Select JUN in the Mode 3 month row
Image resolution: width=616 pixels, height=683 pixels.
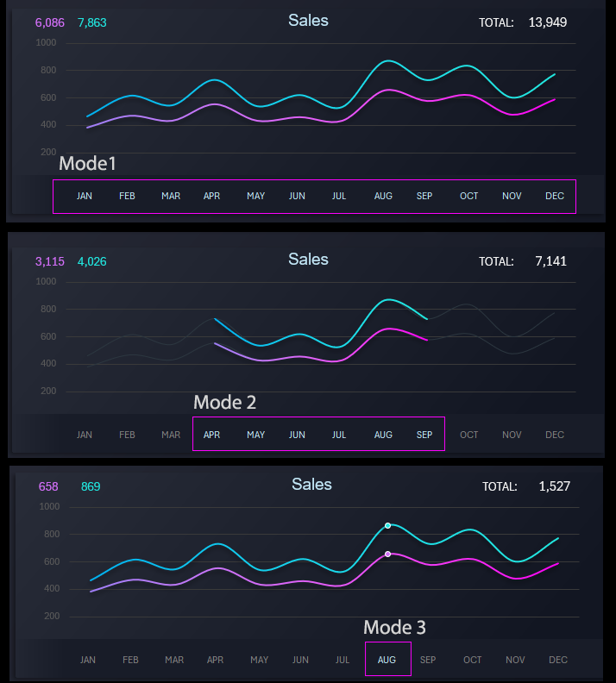coord(300,660)
